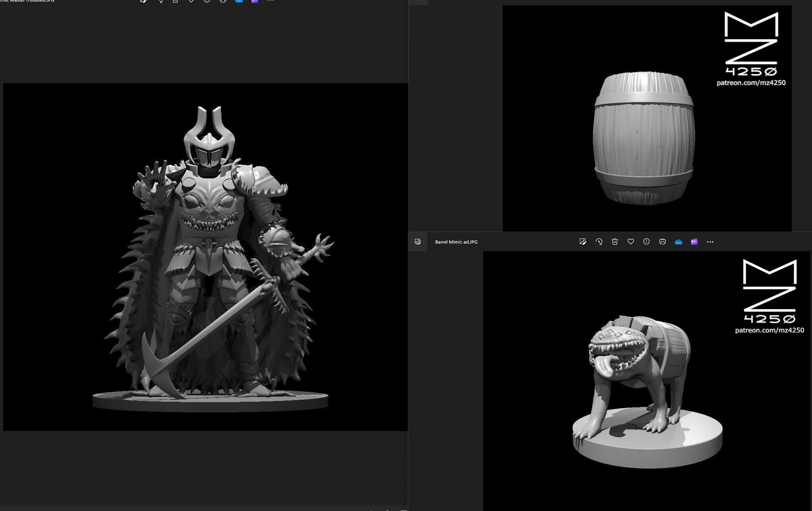This screenshot has width=812, height=511.
Task: Open Mimic Master in Clipchamp editor
Action: point(254,1)
